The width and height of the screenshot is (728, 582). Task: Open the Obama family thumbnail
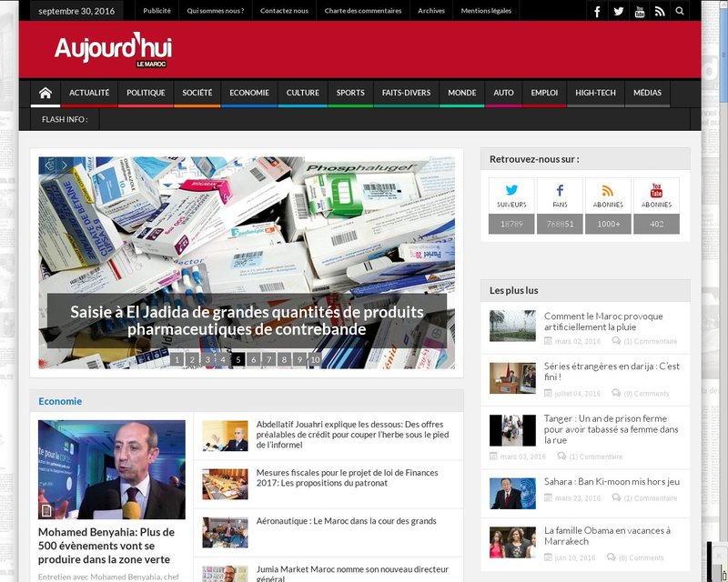coord(512,543)
